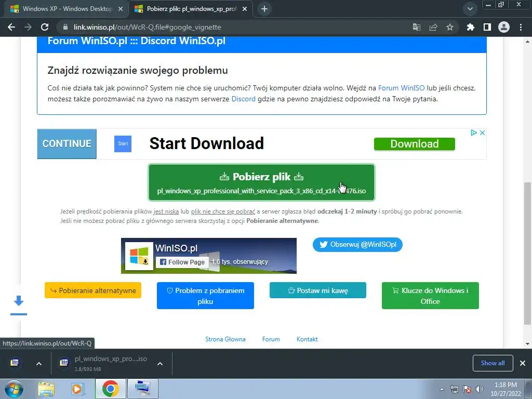Open Action Center flag tray icon
The height and width of the screenshot is (399, 532).
[467, 389]
